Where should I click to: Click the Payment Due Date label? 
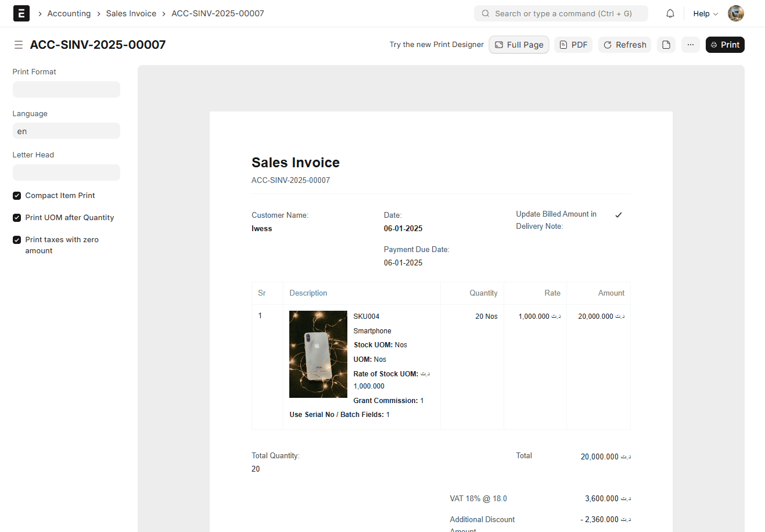(416, 250)
